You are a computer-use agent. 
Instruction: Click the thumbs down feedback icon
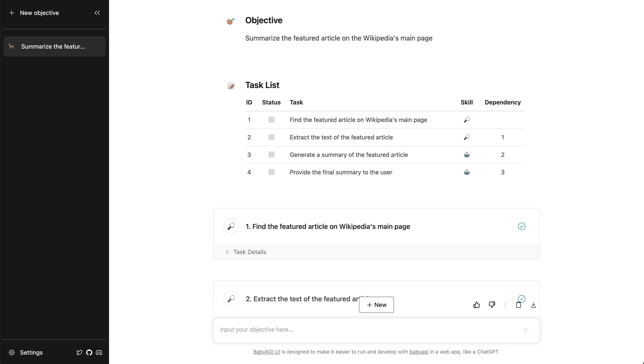point(492,305)
